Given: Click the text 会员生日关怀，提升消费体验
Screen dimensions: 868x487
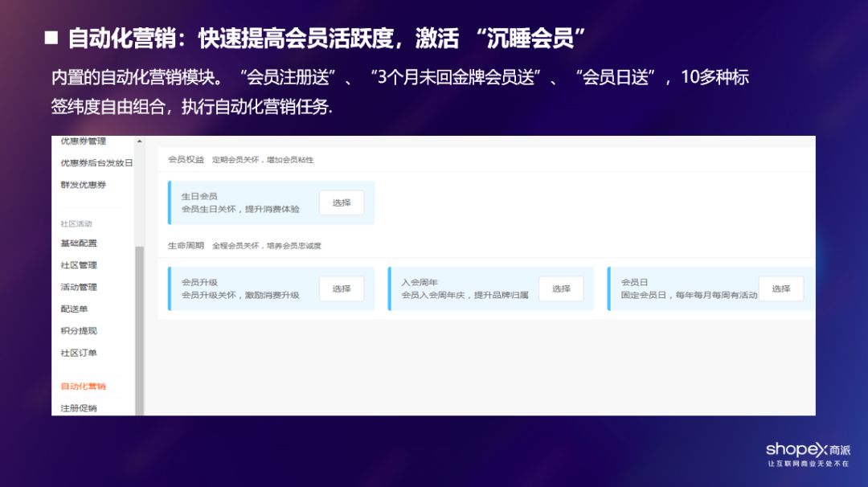Looking at the screenshot, I should pyautogui.click(x=240, y=209).
